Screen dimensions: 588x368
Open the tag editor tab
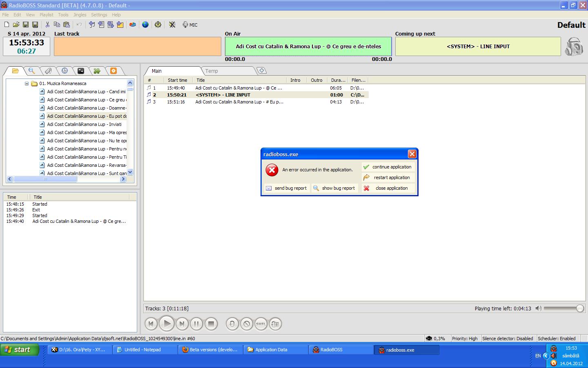click(48, 71)
